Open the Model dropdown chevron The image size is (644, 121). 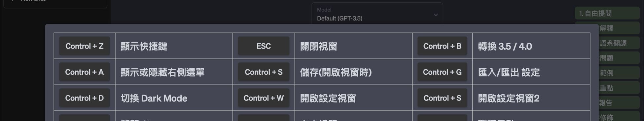pos(436,15)
